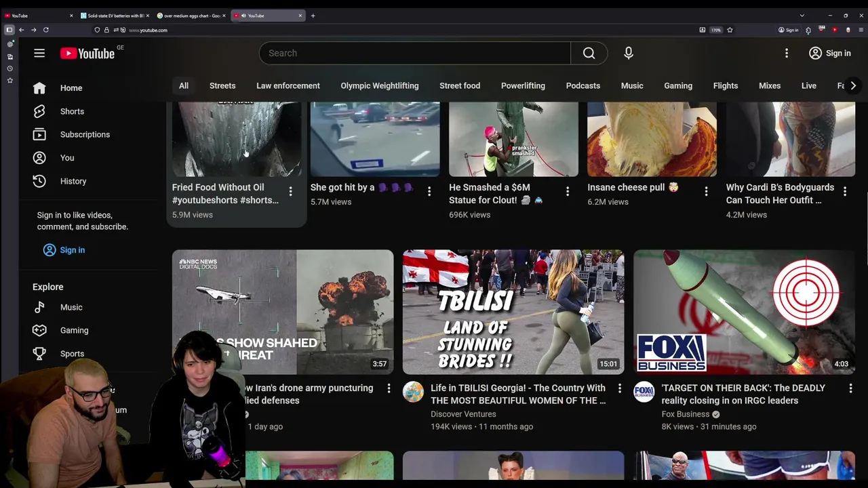Click Sign in button in the sidebar
Screen dimensions: 868x488
click(x=64, y=250)
